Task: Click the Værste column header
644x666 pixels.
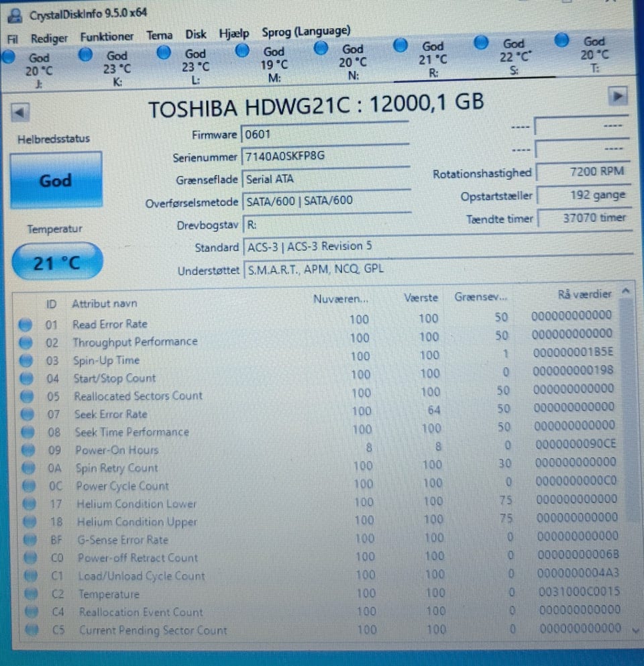Action: click(421, 298)
